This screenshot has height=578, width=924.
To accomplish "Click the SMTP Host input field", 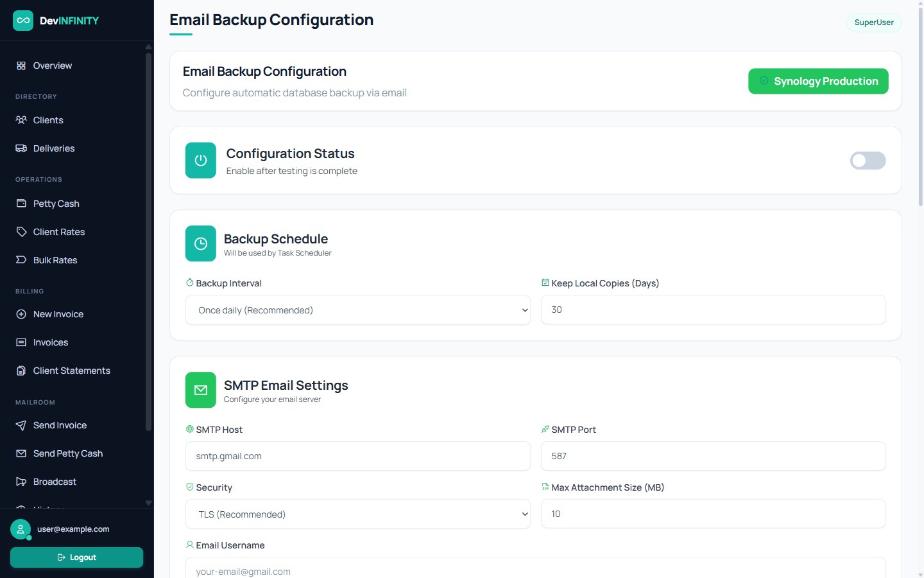I will point(358,456).
